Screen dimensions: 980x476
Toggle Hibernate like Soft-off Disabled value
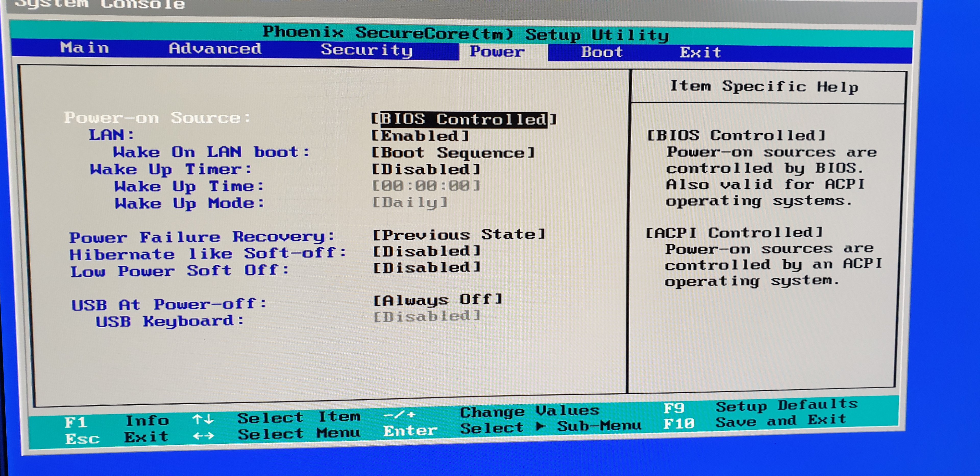pos(426,251)
